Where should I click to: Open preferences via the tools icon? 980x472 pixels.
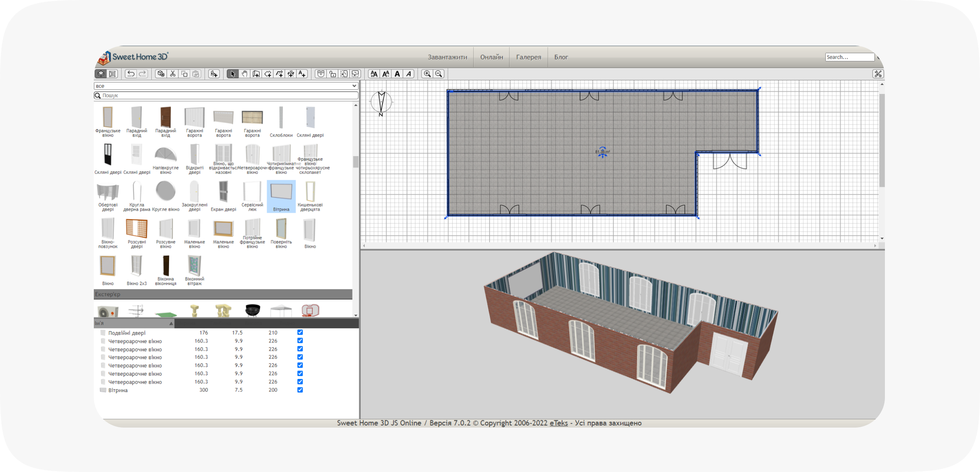pos(878,74)
